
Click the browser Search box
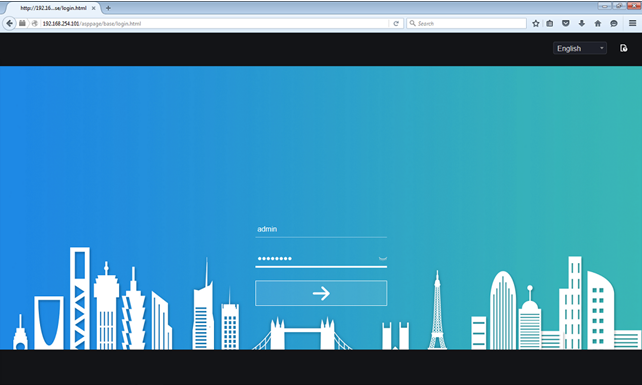click(x=467, y=23)
